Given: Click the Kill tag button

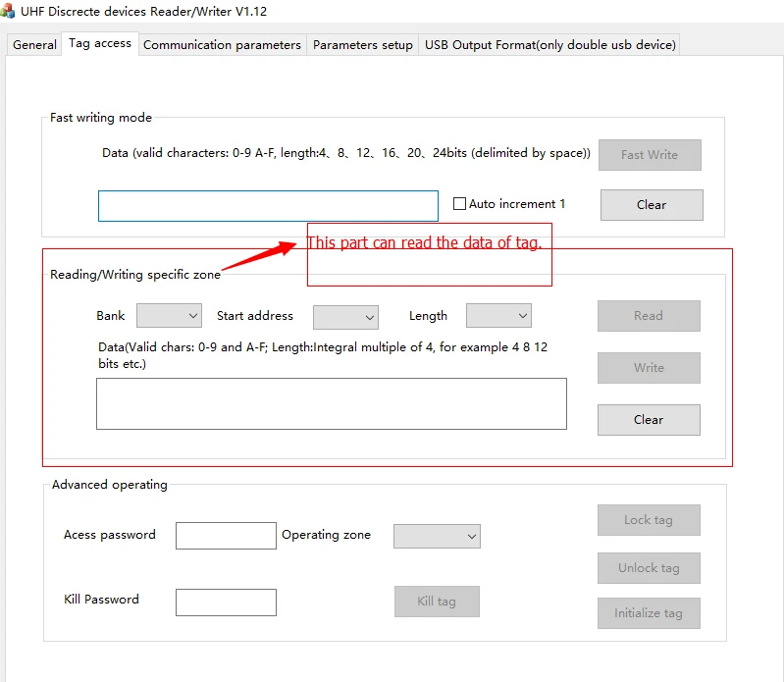Looking at the screenshot, I should point(437,602).
